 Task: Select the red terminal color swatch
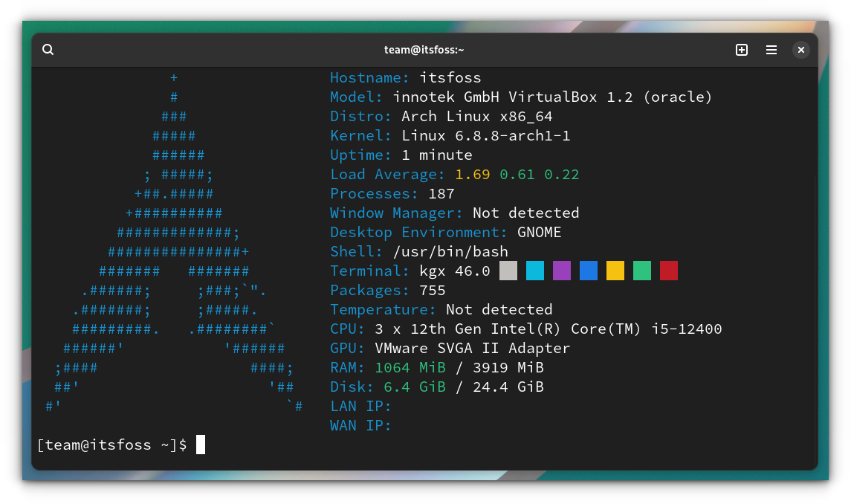click(x=668, y=271)
